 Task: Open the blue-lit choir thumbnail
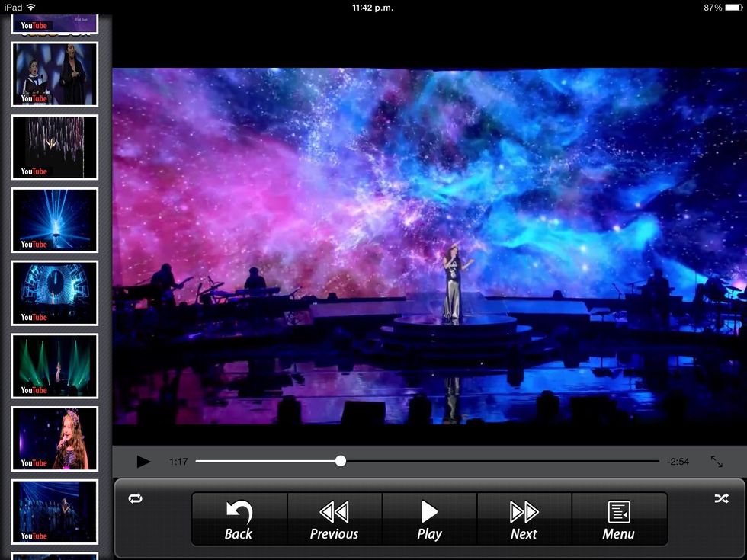click(x=55, y=511)
